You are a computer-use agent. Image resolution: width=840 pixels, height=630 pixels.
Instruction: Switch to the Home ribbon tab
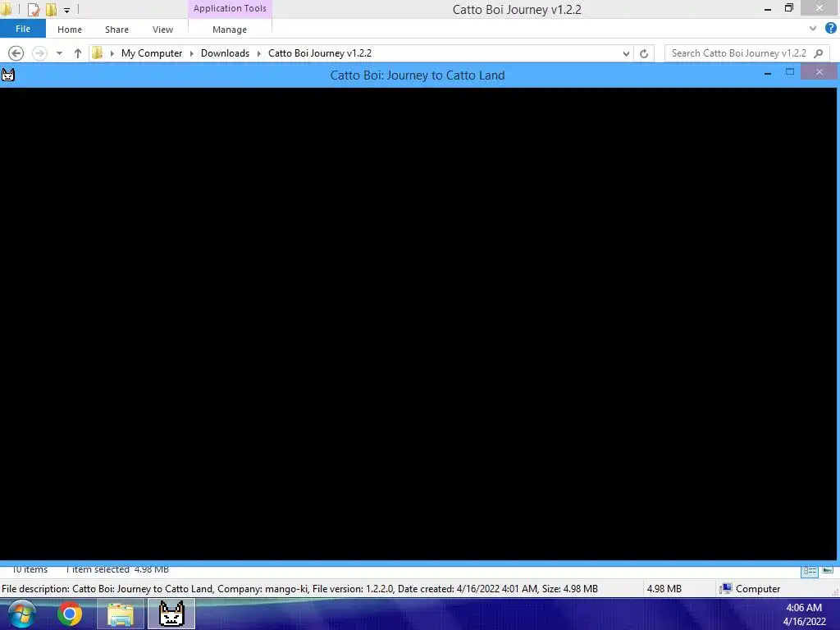[70, 30]
